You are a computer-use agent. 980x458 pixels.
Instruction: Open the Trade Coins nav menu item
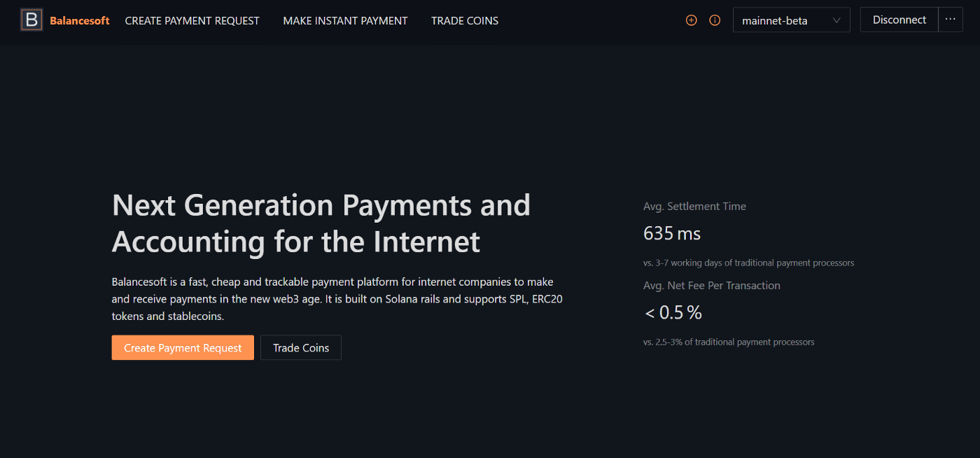(x=465, y=21)
